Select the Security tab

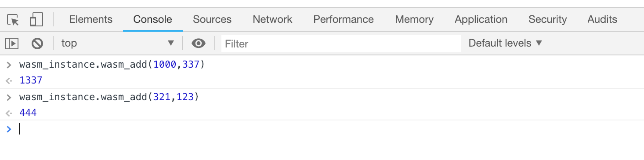[x=548, y=19]
